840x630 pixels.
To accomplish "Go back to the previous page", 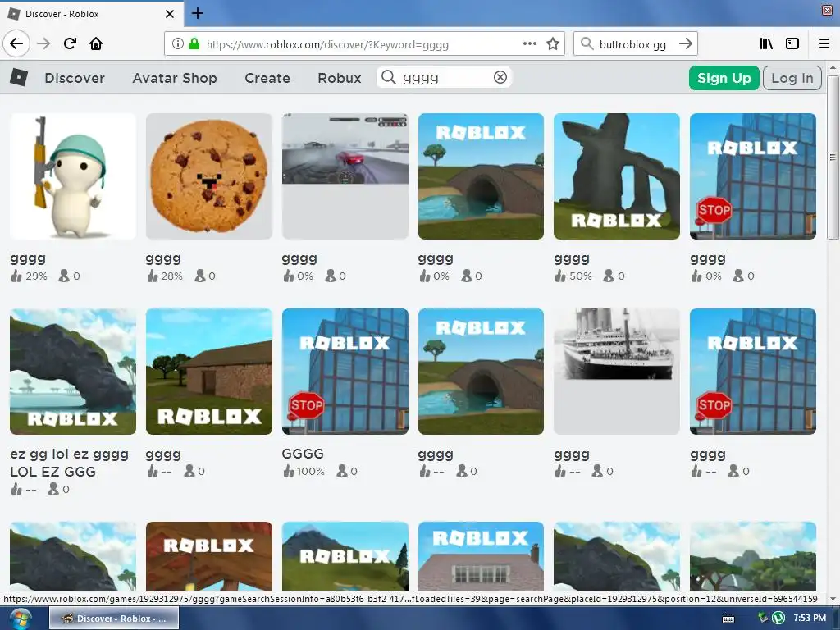I will [x=16, y=43].
